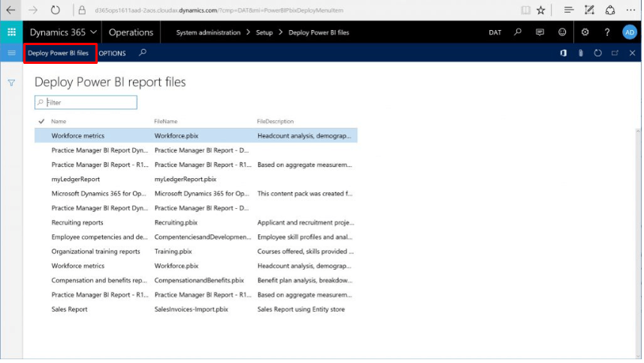
Task: Open web note pen icon
Action: click(589, 11)
